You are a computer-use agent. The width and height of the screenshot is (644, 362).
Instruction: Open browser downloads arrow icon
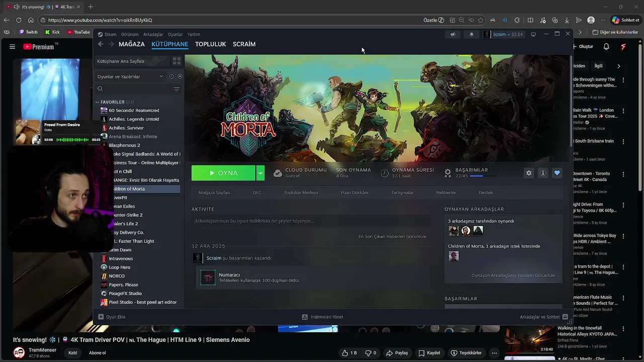coord(567,20)
